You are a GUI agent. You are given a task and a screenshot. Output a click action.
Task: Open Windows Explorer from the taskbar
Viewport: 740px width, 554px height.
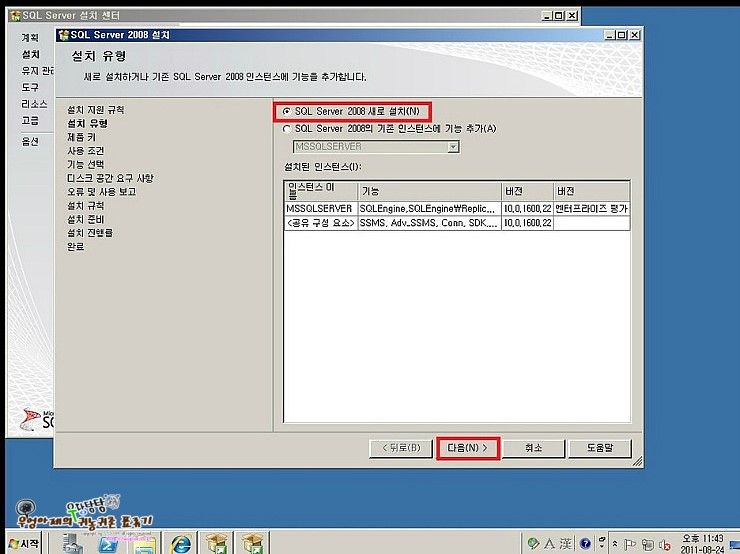pyautogui.click(x=144, y=546)
